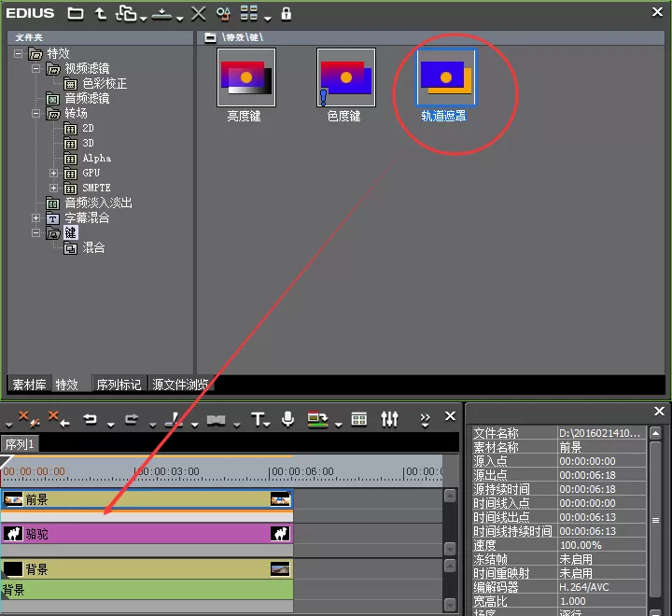The image size is (672, 616).
Task: Click the lock icon in EDIUS toolbar
Action: [x=286, y=14]
